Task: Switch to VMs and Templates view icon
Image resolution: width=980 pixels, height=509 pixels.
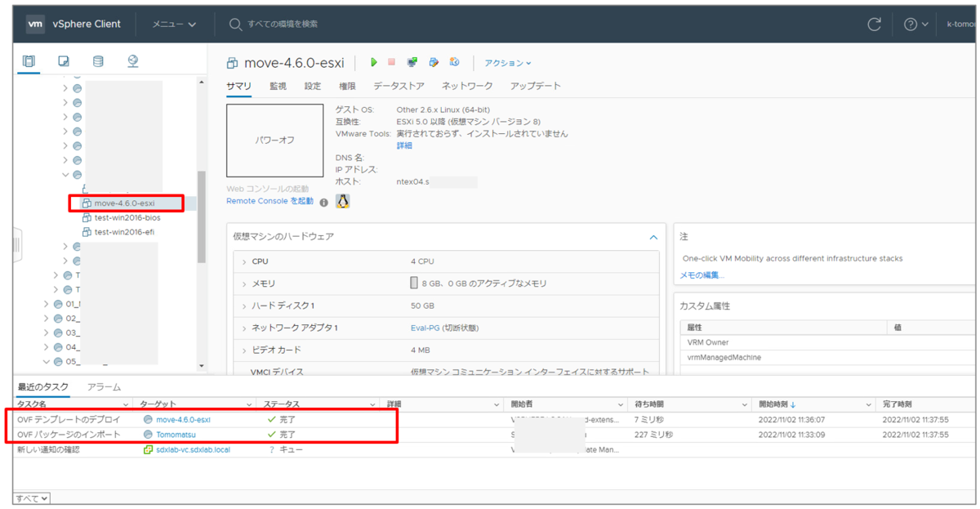Action: [64, 61]
